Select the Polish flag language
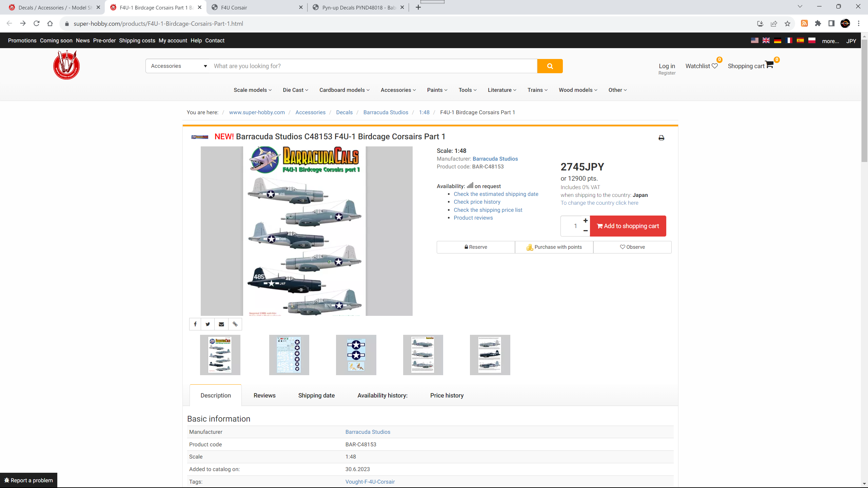The height and width of the screenshot is (488, 868). click(x=812, y=40)
